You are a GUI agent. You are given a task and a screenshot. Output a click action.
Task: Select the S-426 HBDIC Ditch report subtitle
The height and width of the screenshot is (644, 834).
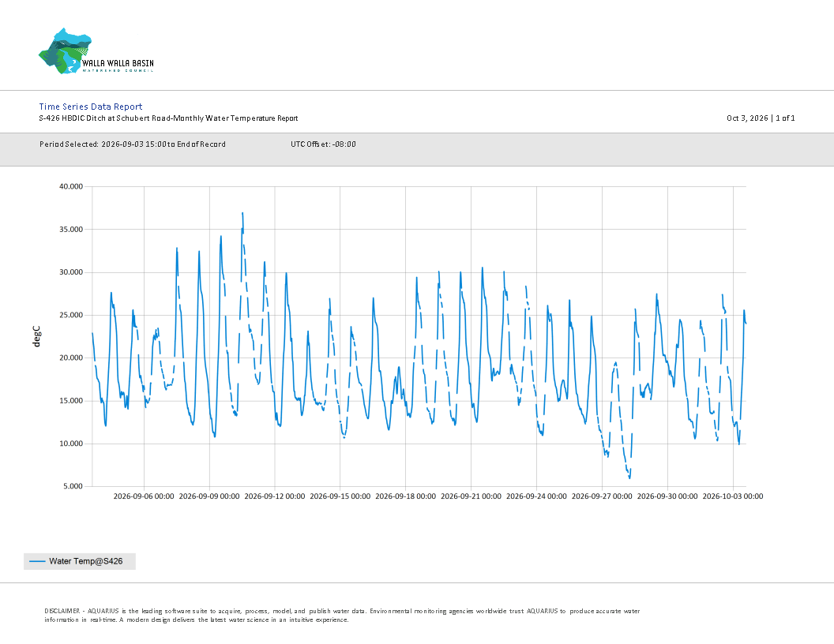tap(168, 118)
